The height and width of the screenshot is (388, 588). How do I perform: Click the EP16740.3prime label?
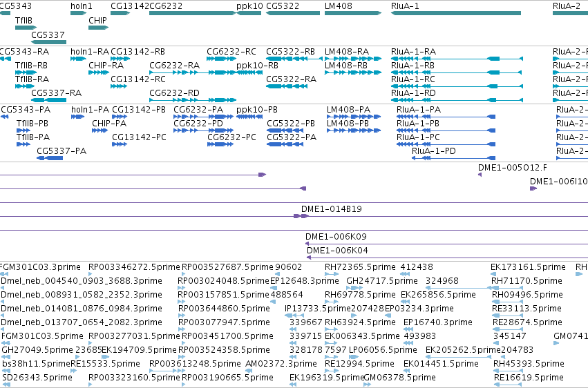pos(437,322)
